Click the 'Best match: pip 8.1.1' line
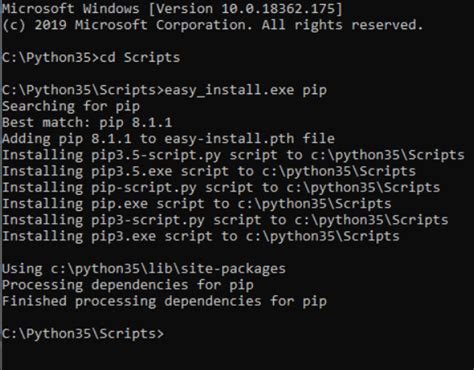Image resolution: width=474 pixels, height=370 pixels. pos(87,122)
